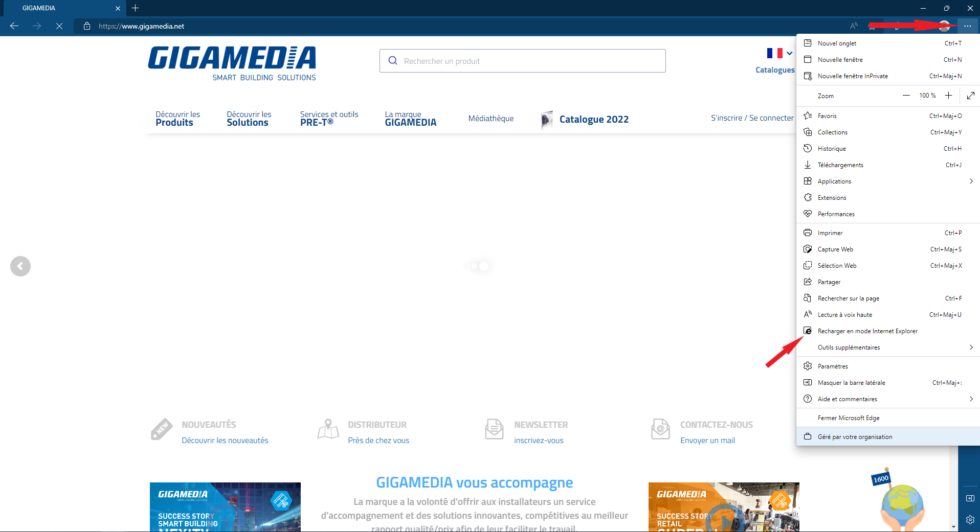
Task: Show previous carousel slide
Action: click(20, 266)
